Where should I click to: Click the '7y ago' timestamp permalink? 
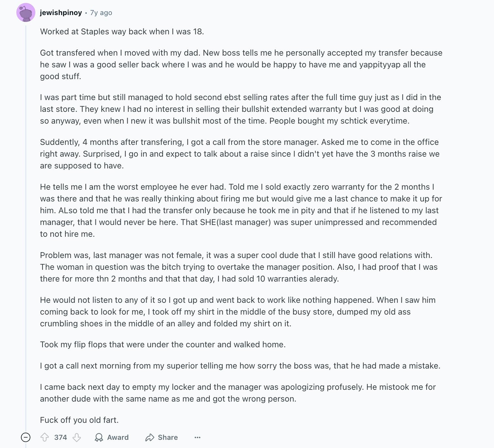[x=101, y=12]
